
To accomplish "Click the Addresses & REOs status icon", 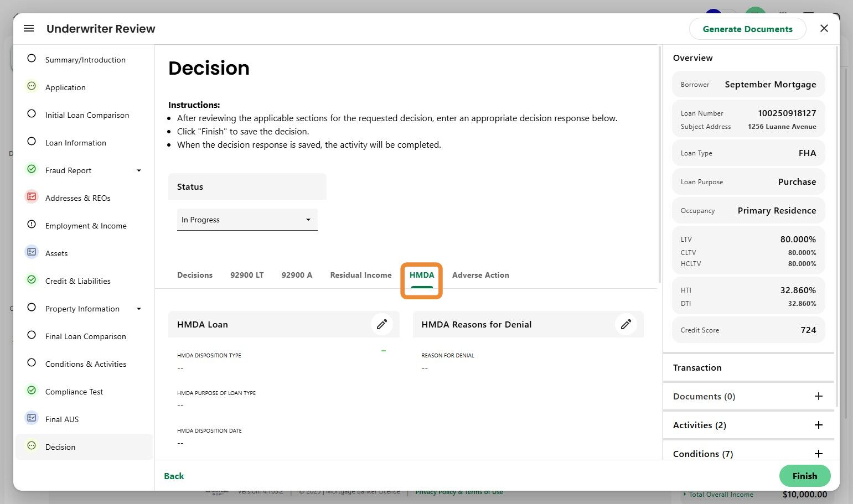I will click(x=32, y=197).
